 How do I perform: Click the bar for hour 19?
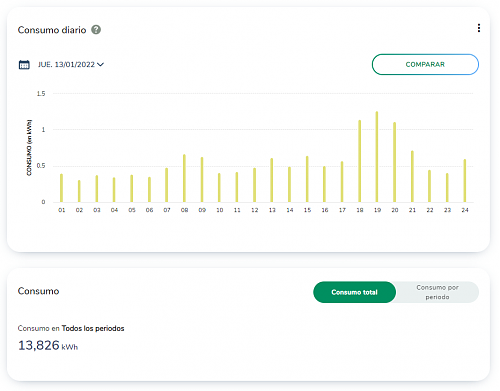(x=377, y=157)
